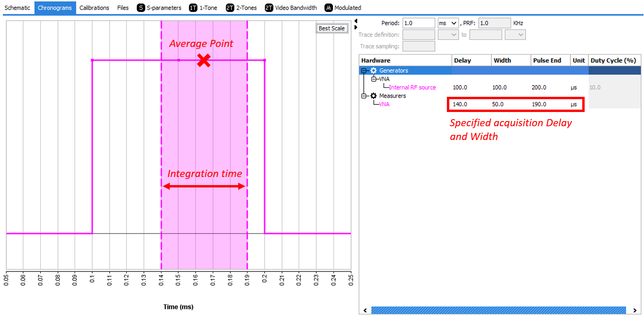
Task: Select the Chronograms tab
Action: tap(55, 8)
